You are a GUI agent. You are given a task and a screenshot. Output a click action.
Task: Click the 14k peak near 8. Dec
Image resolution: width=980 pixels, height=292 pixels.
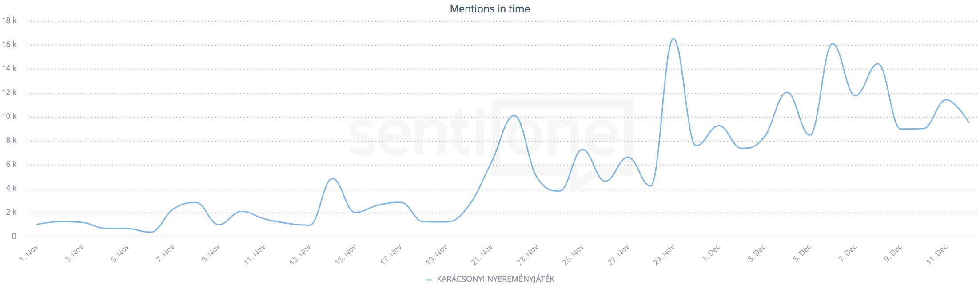click(877, 64)
